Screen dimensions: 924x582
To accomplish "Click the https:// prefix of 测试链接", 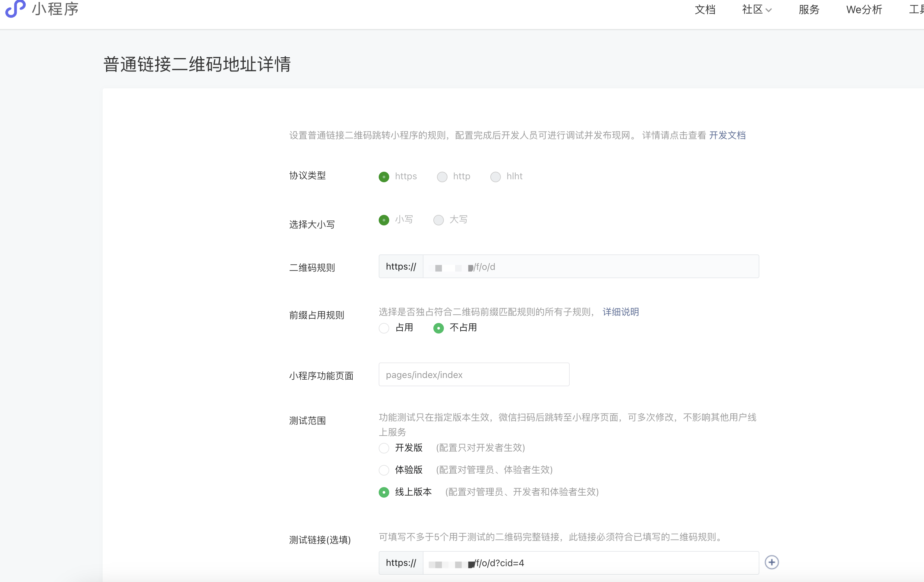I will tap(401, 563).
